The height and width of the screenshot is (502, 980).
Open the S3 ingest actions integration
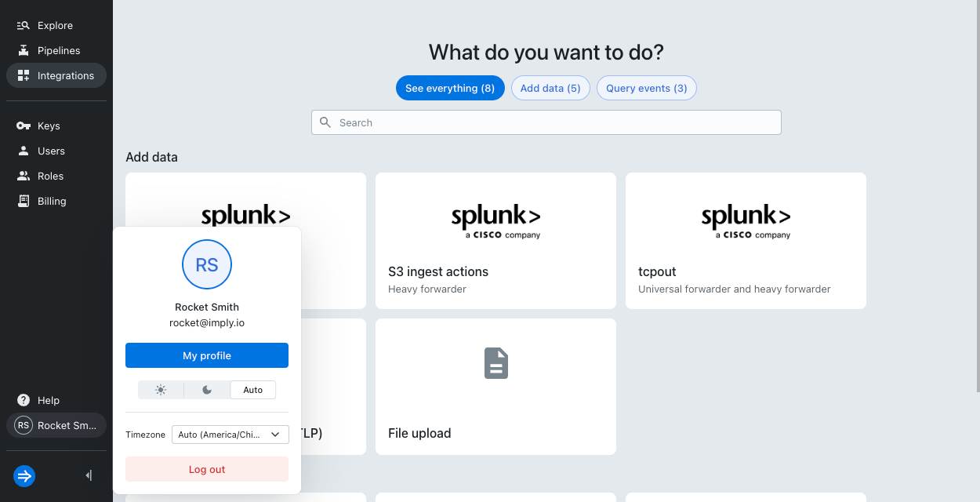click(495, 241)
